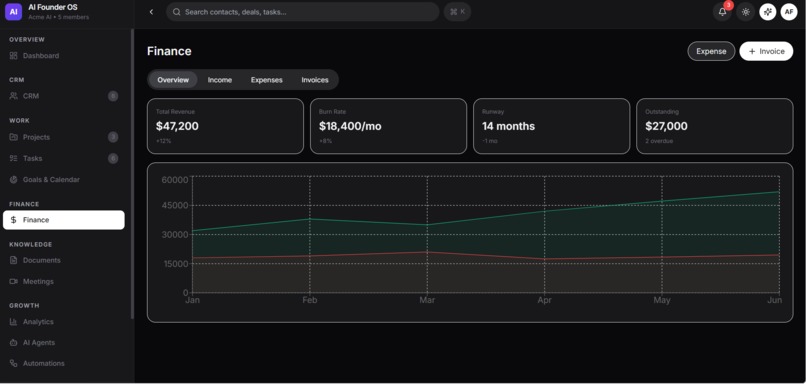Open CRM from sidebar
Image resolution: width=806 pixels, height=384 pixels.
(x=64, y=96)
